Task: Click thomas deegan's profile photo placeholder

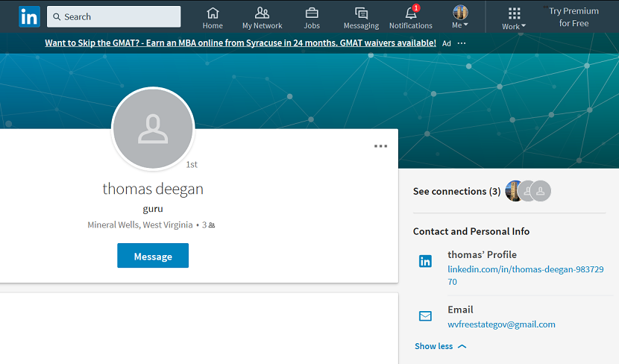Action: tap(153, 128)
